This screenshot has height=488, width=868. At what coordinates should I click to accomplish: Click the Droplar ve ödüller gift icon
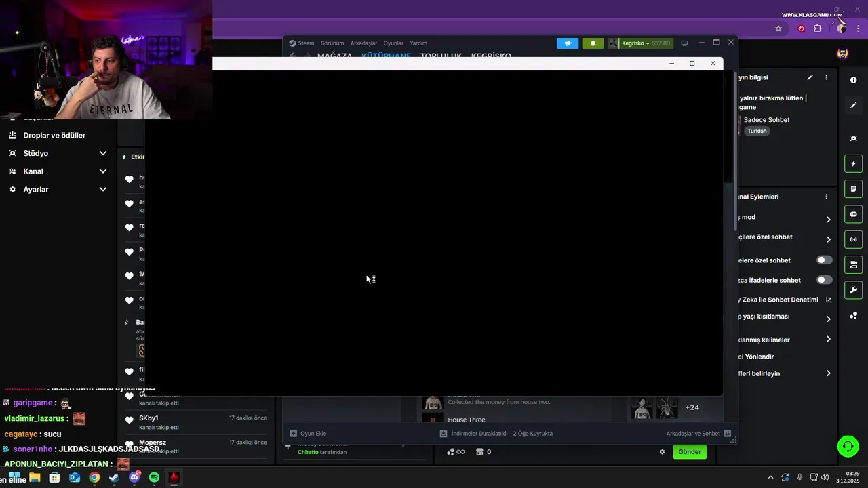[12, 136]
